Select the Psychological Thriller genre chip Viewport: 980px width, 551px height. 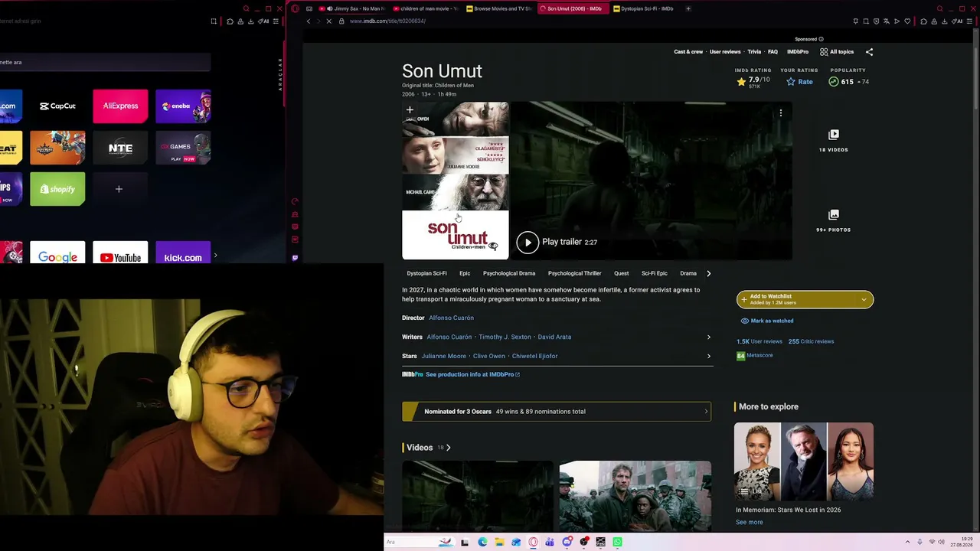574,273
